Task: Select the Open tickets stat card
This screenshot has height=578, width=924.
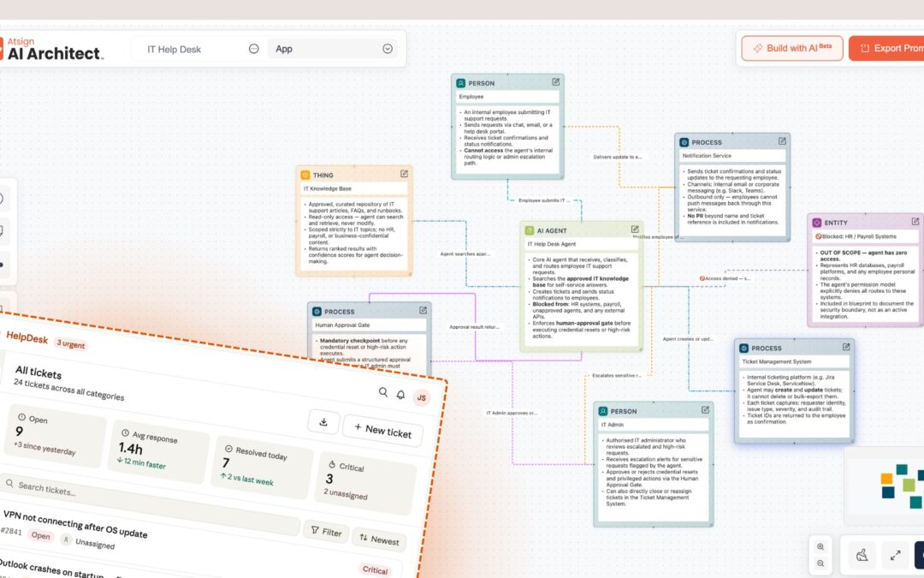Action: point(54,436)
